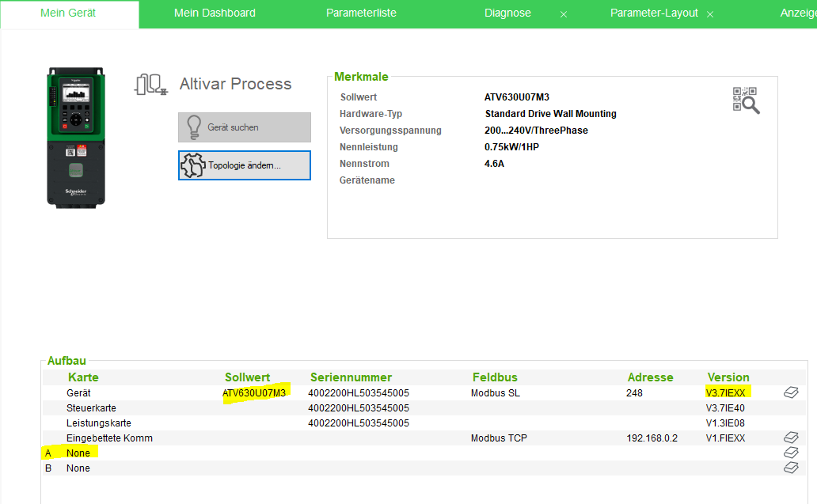The image size is (817, 504).
Task: Click version V1.FIEXX cell
Action: pyautogui.click(x=726, y=438)
